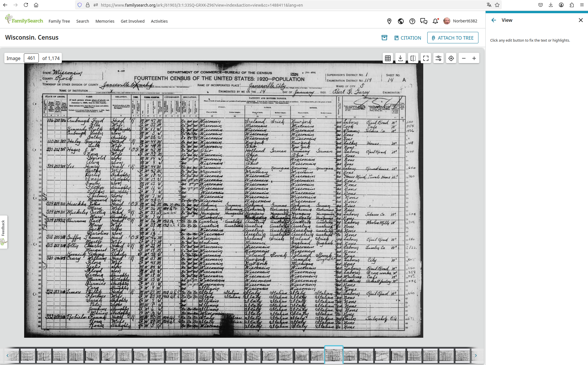Toggle the split view icon
588x365 pixels.
coord(413,58)
